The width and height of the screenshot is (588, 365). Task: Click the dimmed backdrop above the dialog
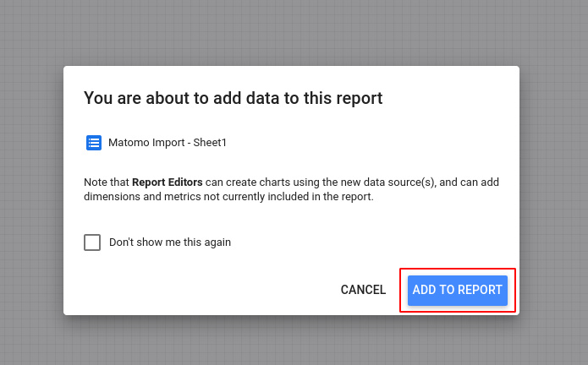click(294, 32)
